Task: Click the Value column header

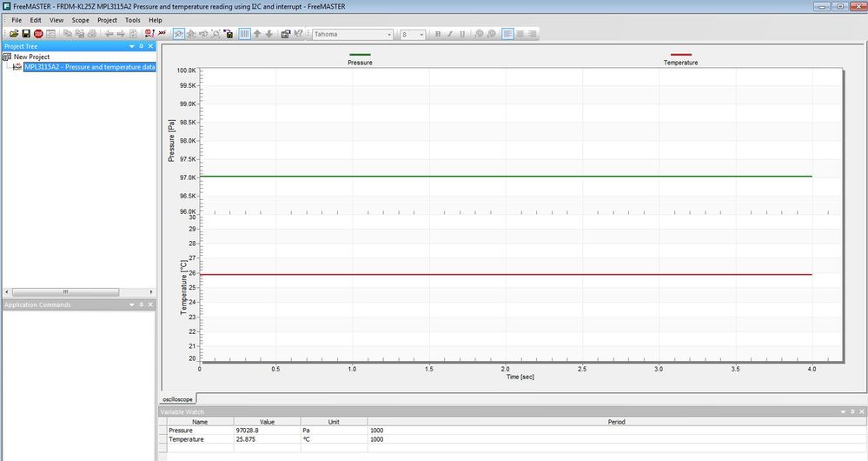Action: [268, 422]
